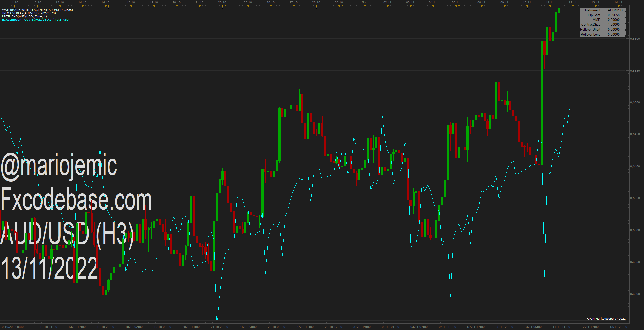Click the day marker under 02.11
644x330 pixels.
tap(388, 6)
